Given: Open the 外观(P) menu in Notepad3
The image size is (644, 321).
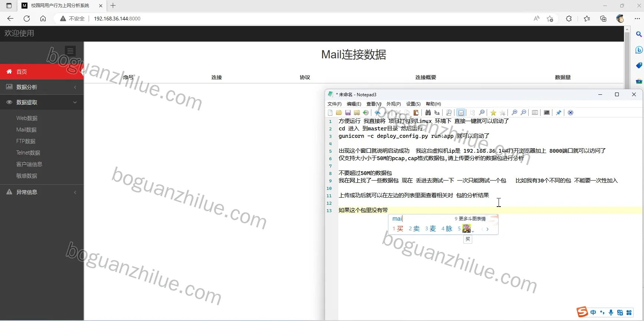Looking at the screenshot, I should click(x=394, y=104).
